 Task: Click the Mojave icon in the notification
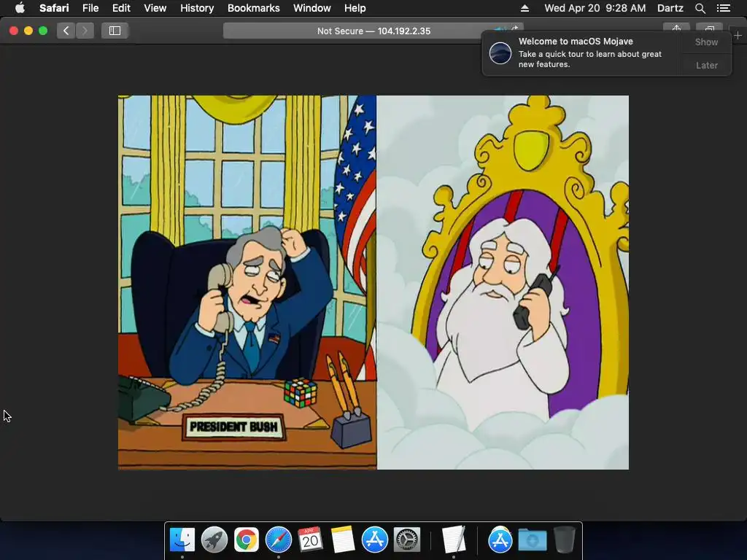(500, 52)
